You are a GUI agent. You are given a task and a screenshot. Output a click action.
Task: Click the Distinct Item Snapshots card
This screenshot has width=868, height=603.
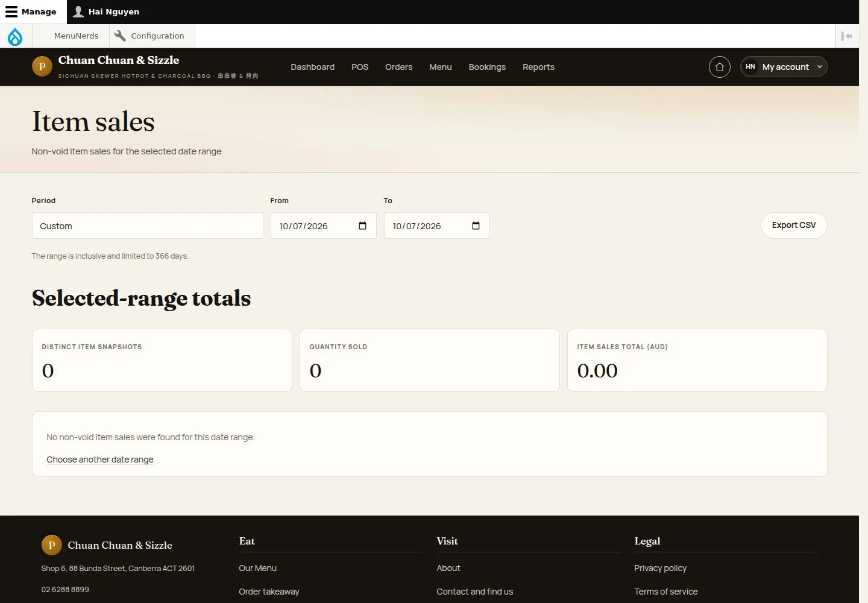pos(162,360)
